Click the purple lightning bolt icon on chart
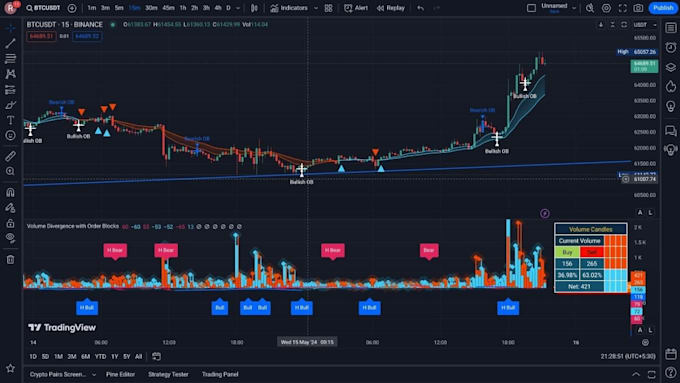Viewport: 680px width, 383px height. [545, 213]
